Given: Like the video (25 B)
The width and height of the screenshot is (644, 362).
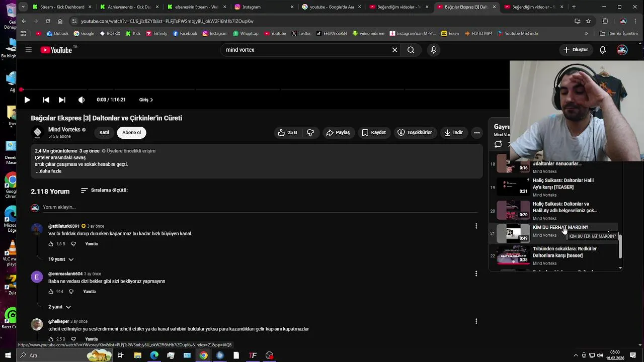Looking at the screenshot, I should click(x=287, y=133).
